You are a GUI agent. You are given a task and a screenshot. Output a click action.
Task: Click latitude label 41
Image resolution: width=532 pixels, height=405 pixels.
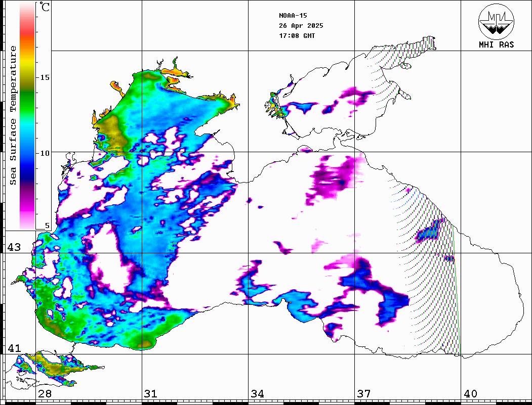point(14,348)
